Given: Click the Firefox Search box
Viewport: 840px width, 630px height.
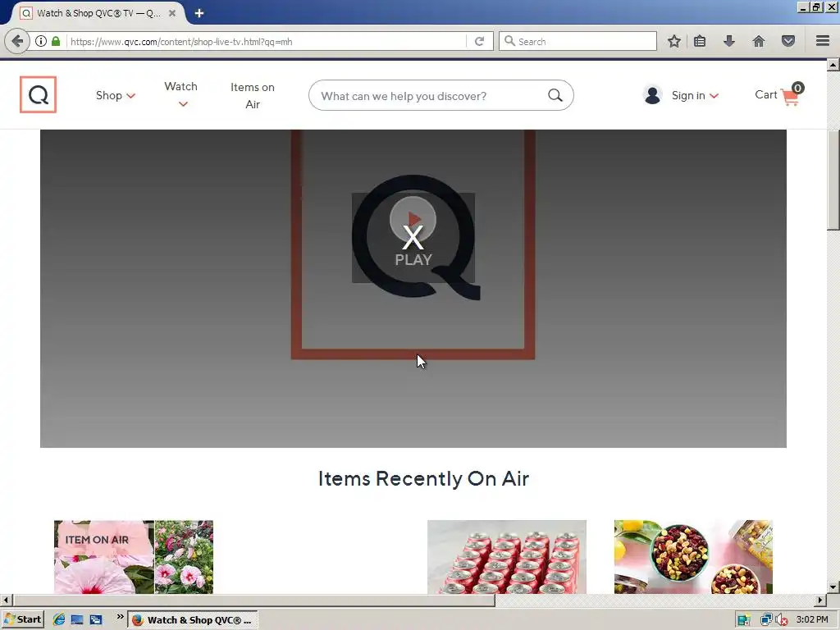Looking at the screenshot, I should [577, 41].
